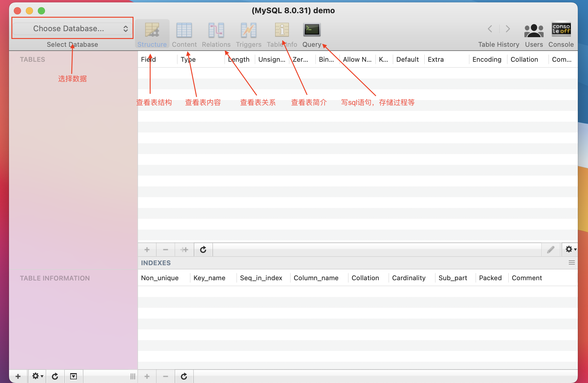Image resolution: width=588 pixels, height=383 pixels.
Task: Open the Query editor view
Action: 312,30
